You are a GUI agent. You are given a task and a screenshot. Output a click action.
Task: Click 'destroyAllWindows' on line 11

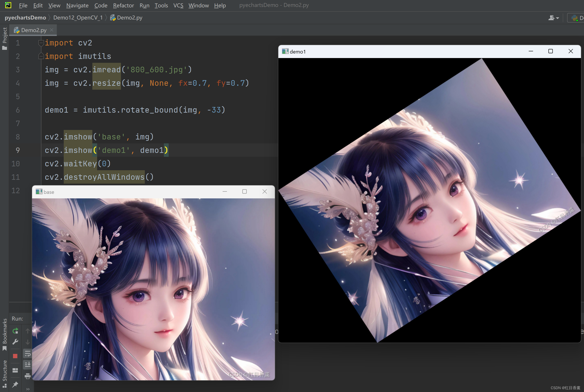[104, 177]
